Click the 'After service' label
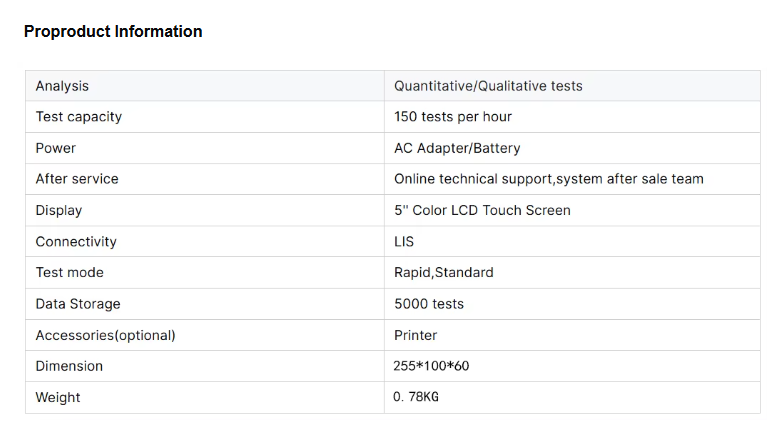The height and width of the screenshot is (426, 780). (77, 179)
